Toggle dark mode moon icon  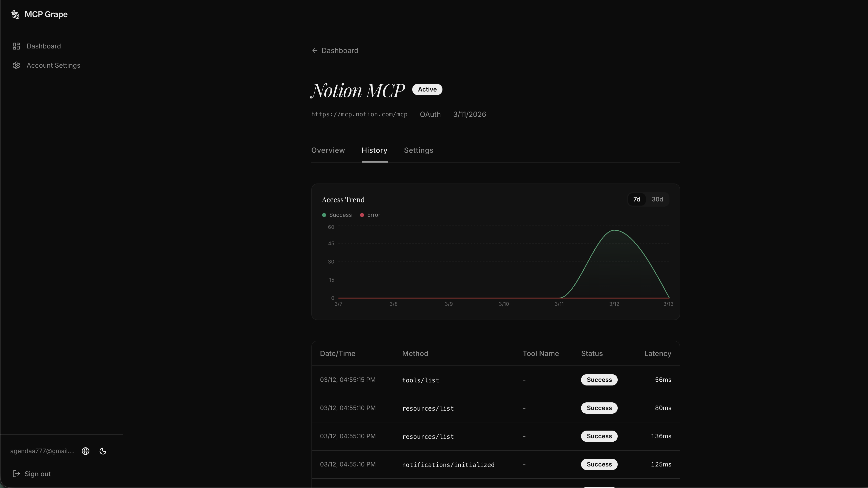[x=103, y=451]
